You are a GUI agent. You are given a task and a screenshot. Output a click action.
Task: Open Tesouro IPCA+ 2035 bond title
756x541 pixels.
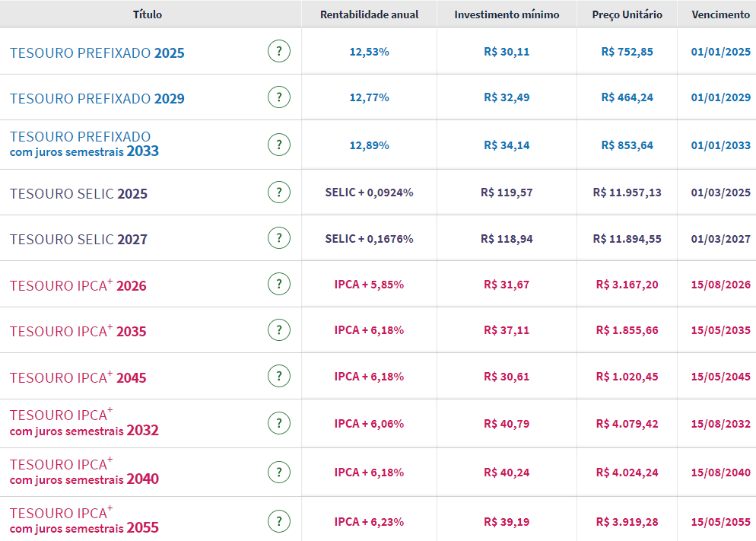pos(78,332)
